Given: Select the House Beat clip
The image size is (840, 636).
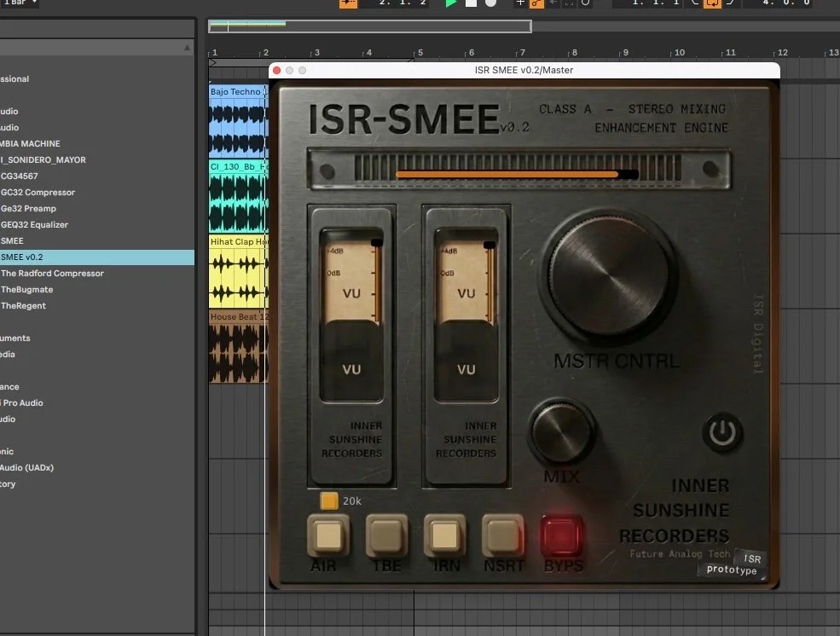Looking at the screenshot, I should [239, 346].
